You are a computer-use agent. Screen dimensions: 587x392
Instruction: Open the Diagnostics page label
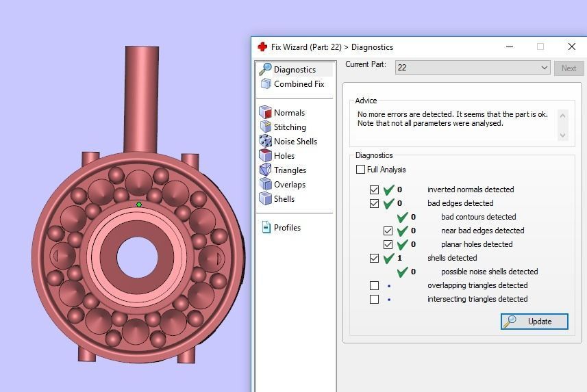(295, 70)
